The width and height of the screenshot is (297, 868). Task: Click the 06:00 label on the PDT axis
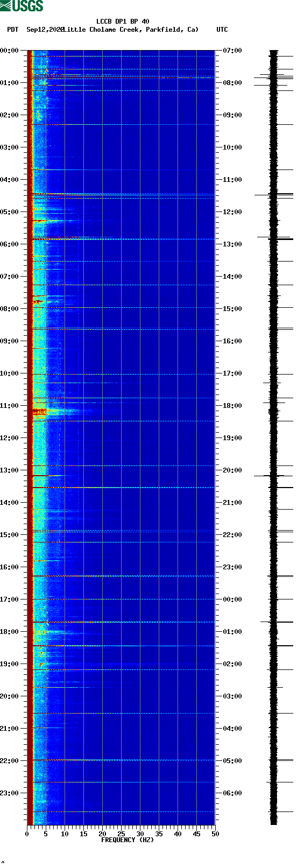pos(10,244)
